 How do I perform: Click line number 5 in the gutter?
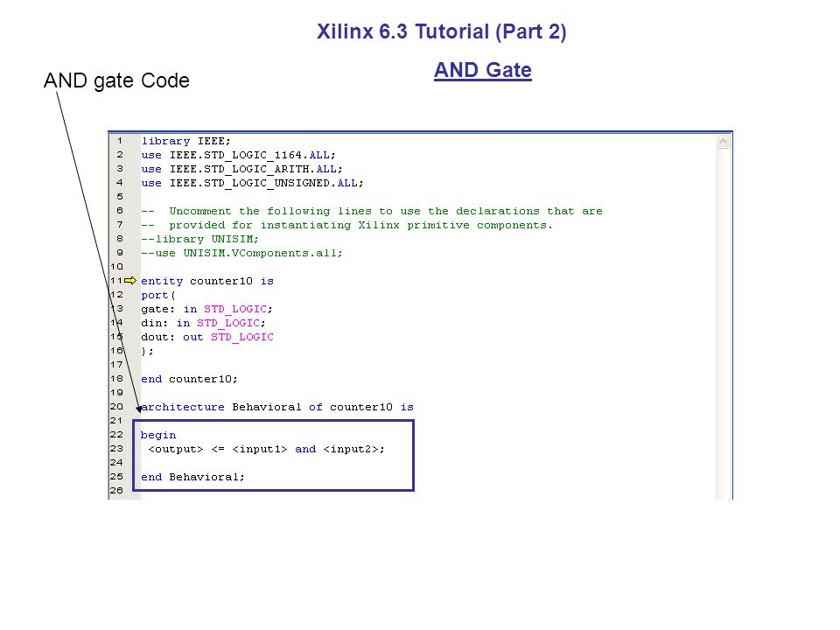(x=120, y=197)
